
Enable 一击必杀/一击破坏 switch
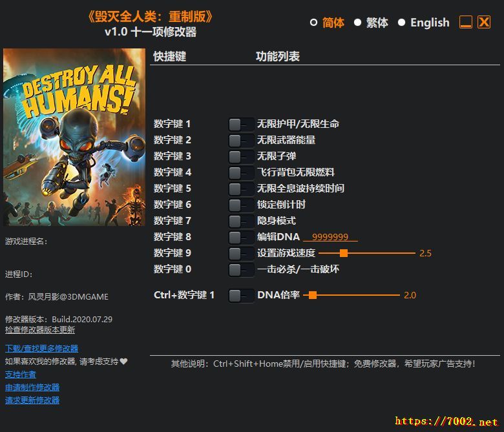tap(241, 269)
